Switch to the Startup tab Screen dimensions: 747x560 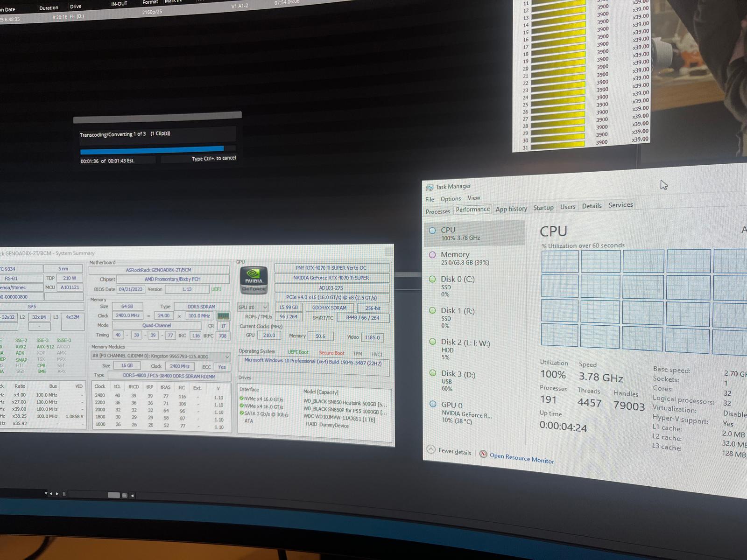pos(543,208)
